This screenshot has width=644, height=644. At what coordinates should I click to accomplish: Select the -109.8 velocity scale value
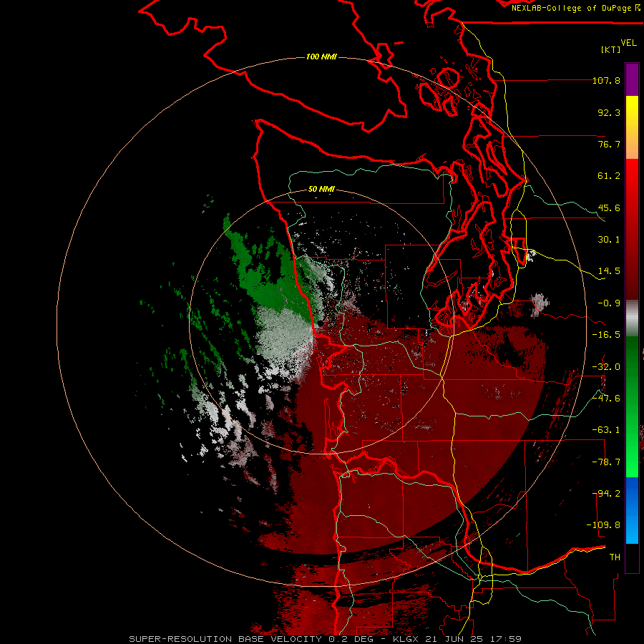(x=603, y=525)
